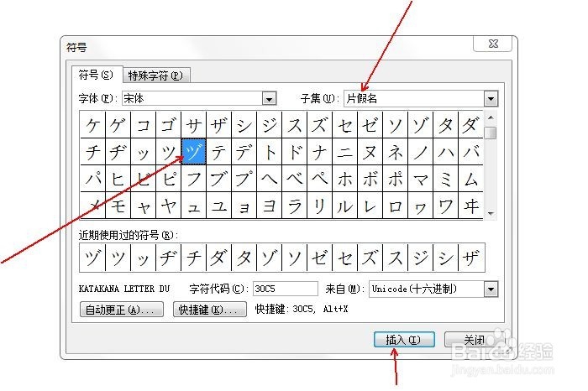Select デ in the symbol grid
This screenshot has width=588, height=391.
click(x=244, y=152)
